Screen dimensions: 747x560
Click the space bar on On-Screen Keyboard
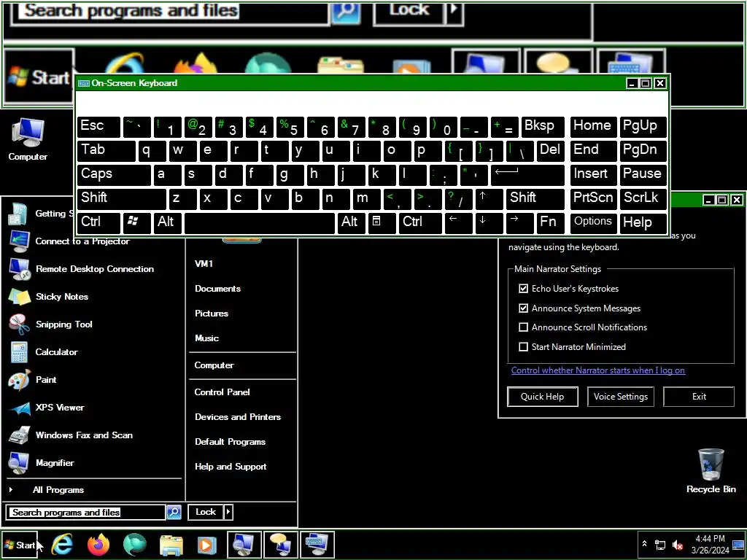coord(260,222)
